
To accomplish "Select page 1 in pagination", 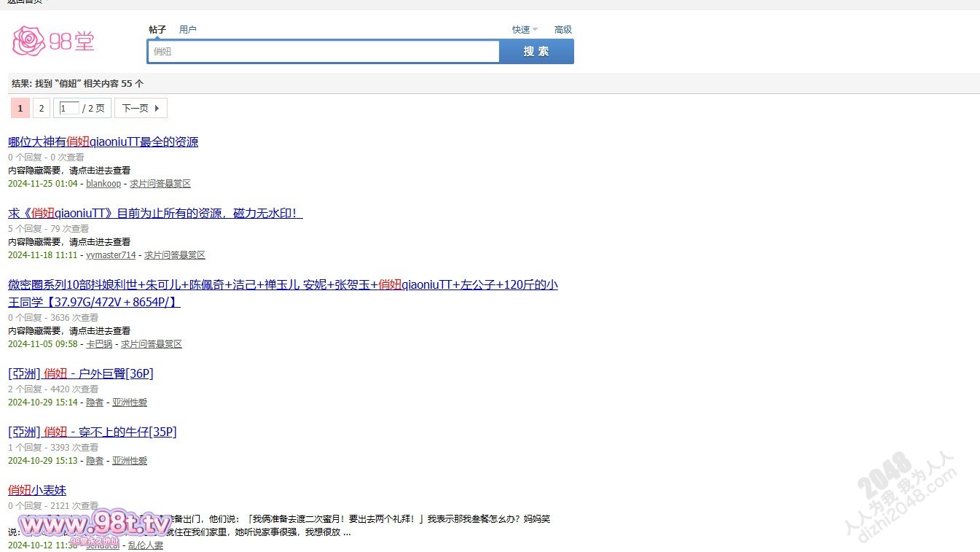I will point(20,109).
